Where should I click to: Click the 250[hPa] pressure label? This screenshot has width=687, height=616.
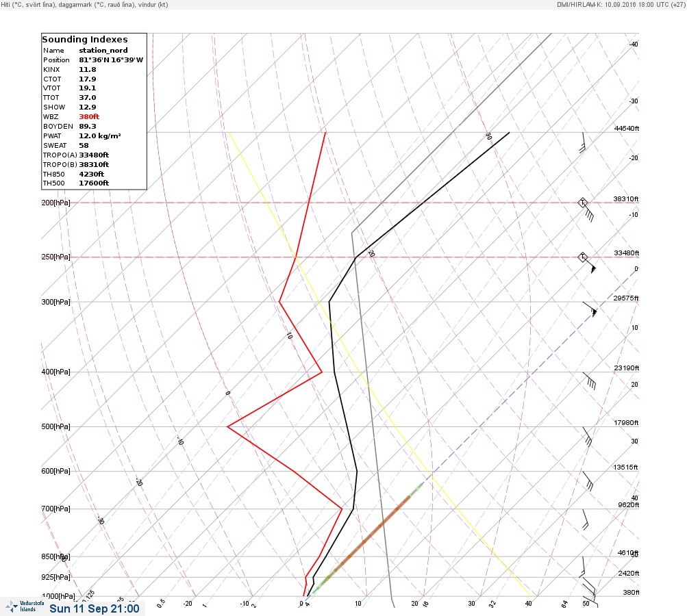(55, 257)
